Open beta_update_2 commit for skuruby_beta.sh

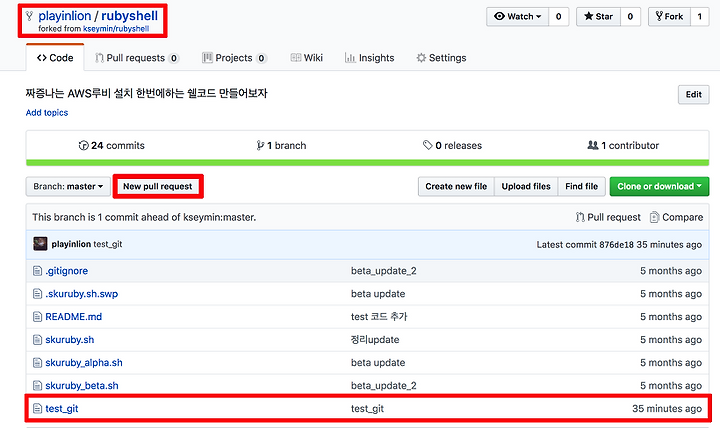383,386
